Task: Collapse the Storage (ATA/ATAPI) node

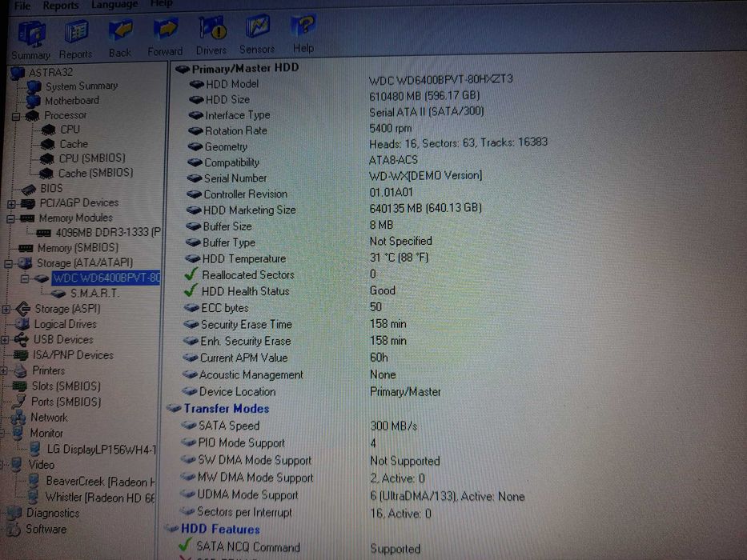Action: pyautogui.click(x=8, y=263)
